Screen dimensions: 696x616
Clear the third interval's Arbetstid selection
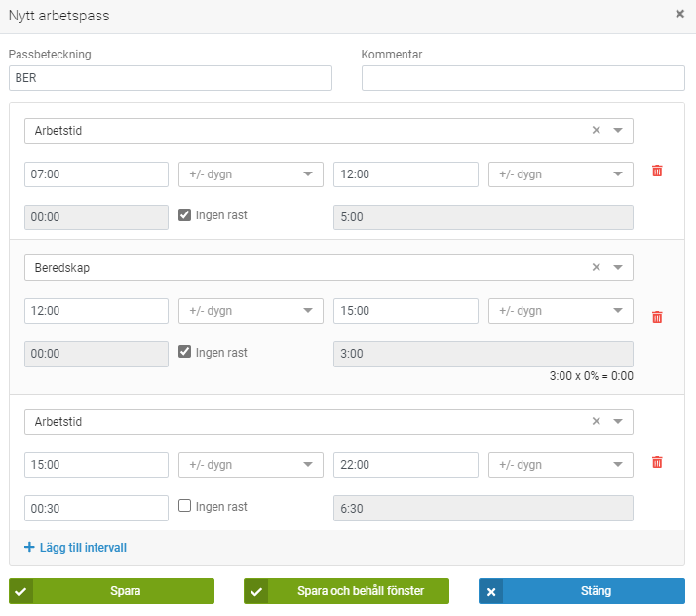597,422
